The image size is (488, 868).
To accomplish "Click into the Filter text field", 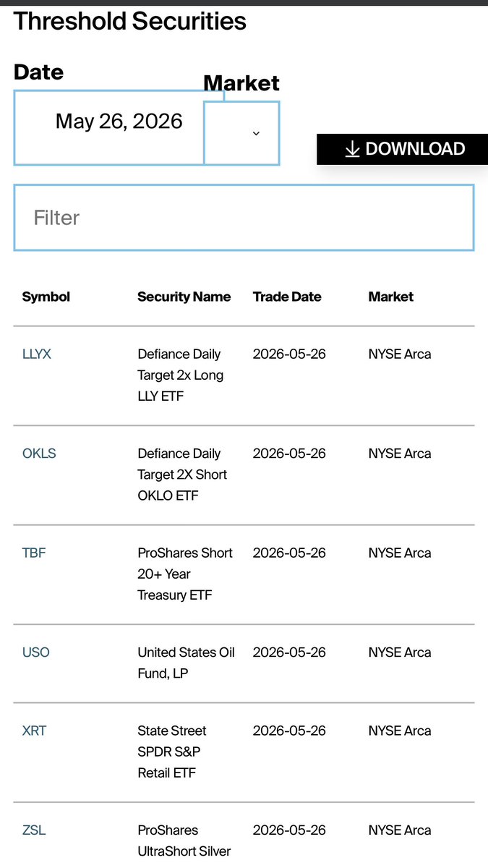I will [244, 218].
